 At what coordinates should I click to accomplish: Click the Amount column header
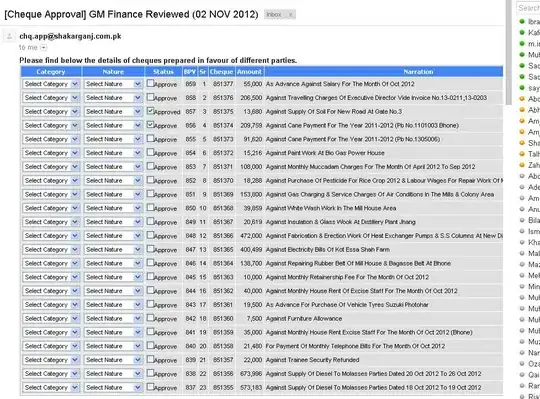[249, 72]
